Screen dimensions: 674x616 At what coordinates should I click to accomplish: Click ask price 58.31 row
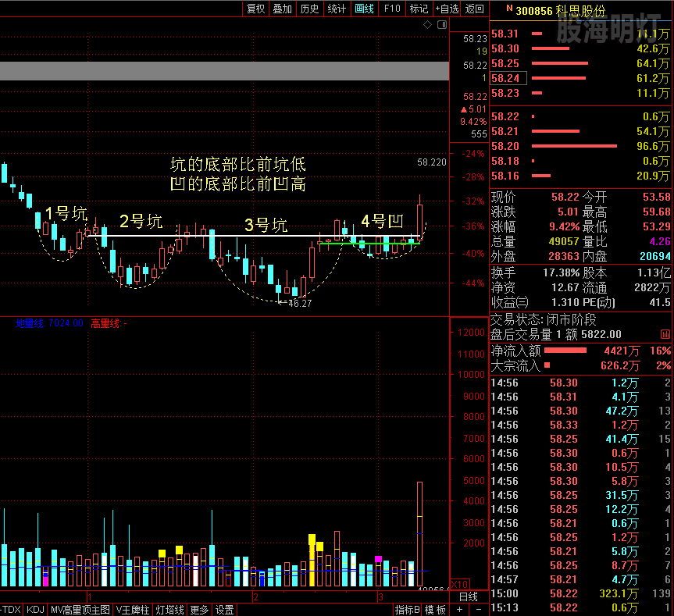tap(579, 34)
